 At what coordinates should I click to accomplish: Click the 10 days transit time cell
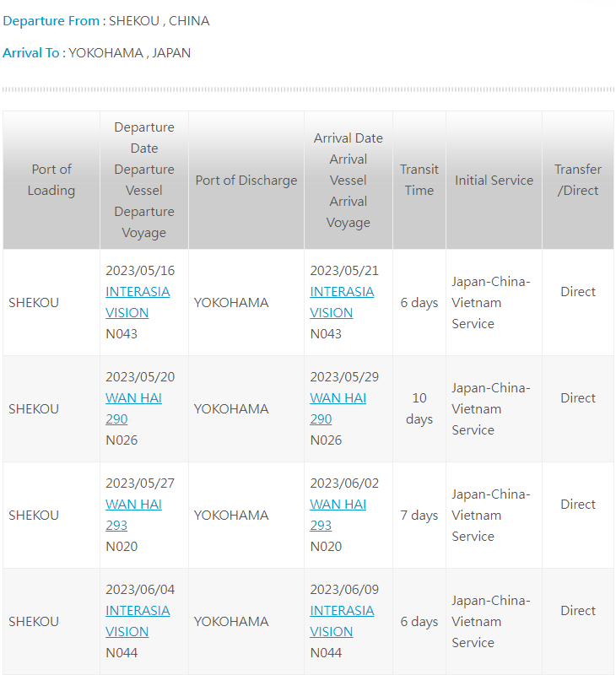(x=419, y=408)
